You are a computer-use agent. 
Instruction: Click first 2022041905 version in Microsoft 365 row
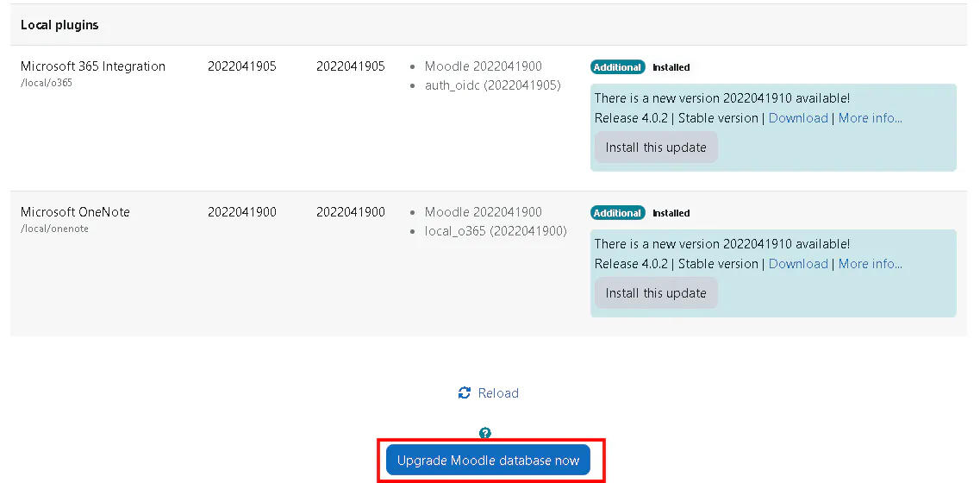pos(242,66)
